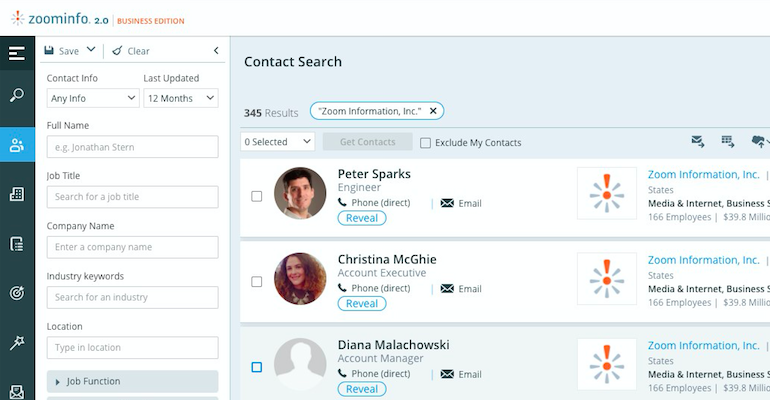Click the export-to-email envelope icon

pyautogui.click(x=698, y=142)
